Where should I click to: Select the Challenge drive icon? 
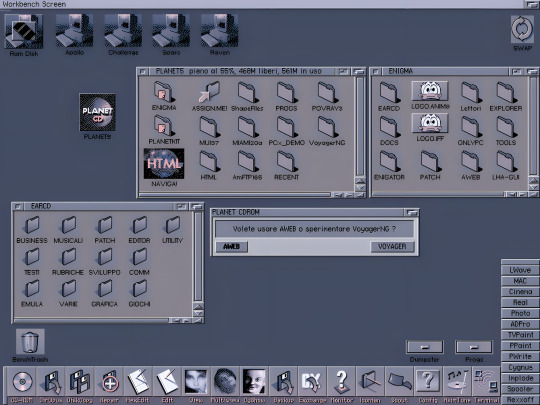[123, 31]
